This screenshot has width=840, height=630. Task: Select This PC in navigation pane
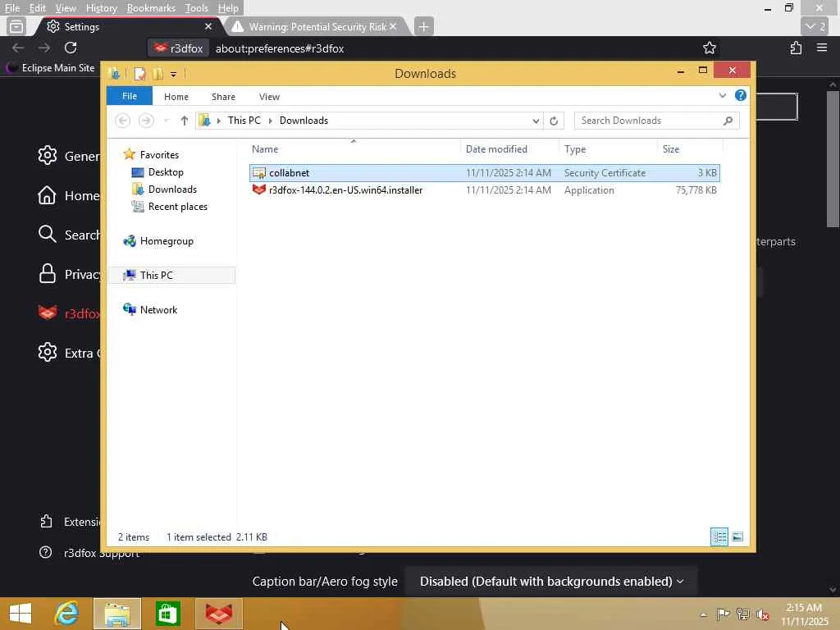[x=172, y=275]
